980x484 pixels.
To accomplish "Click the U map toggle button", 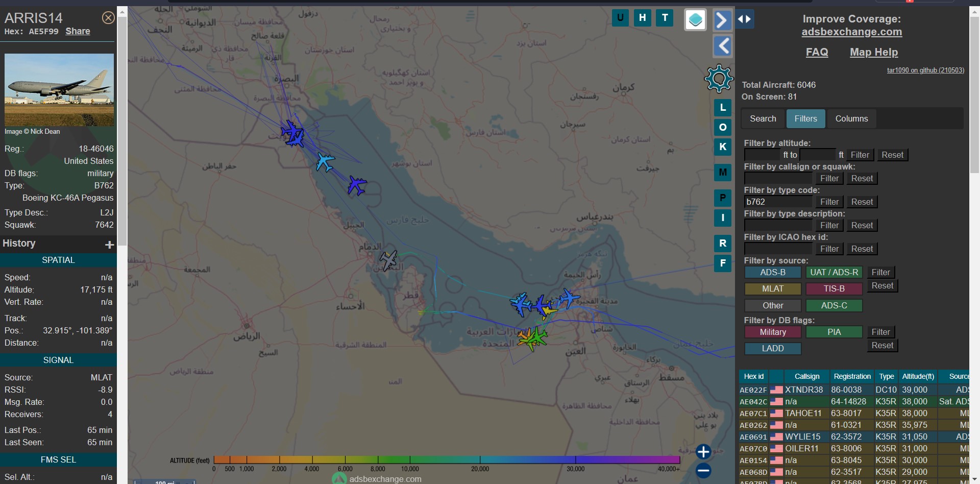I will tap(620, 18).
